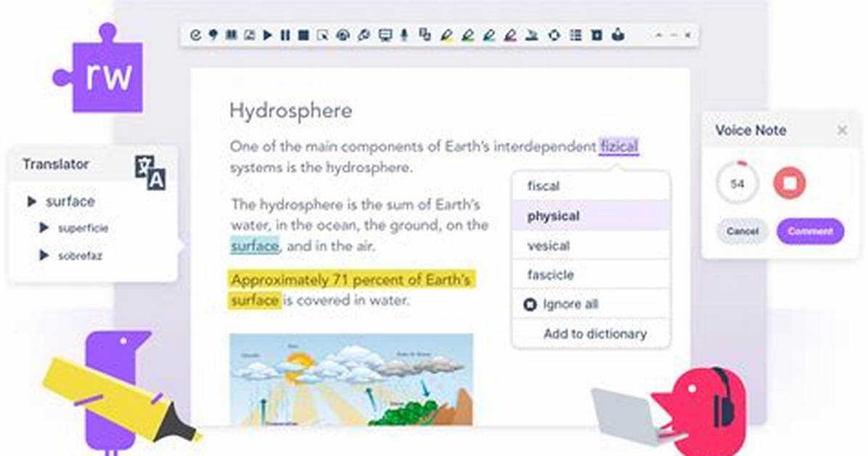Image resolution: width=868 pixels, height=456 pixels.
Task: Clear highlights with the eraser icon
Action: 532,36
